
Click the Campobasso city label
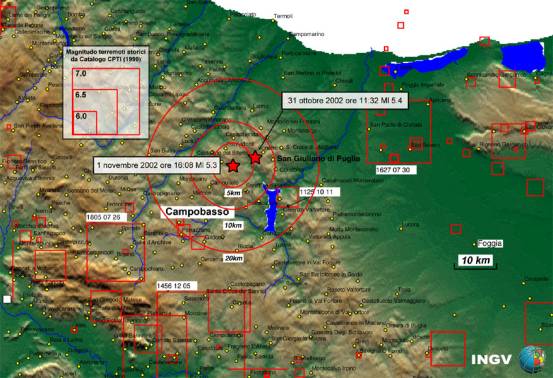pos(197,212)
